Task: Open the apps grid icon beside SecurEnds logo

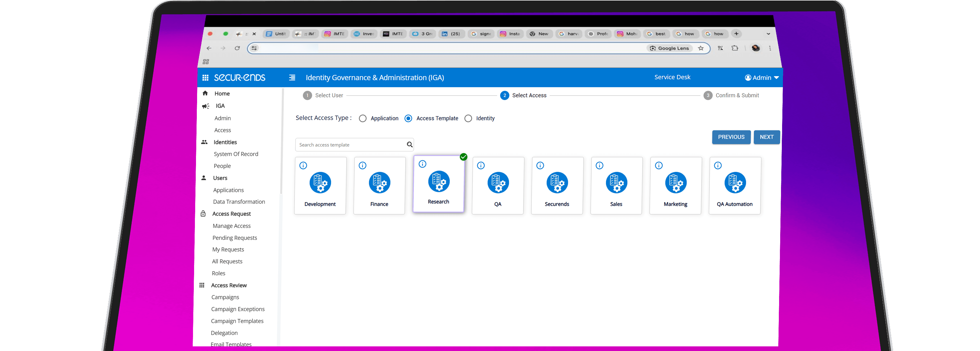Action: [x=206, y=78]
